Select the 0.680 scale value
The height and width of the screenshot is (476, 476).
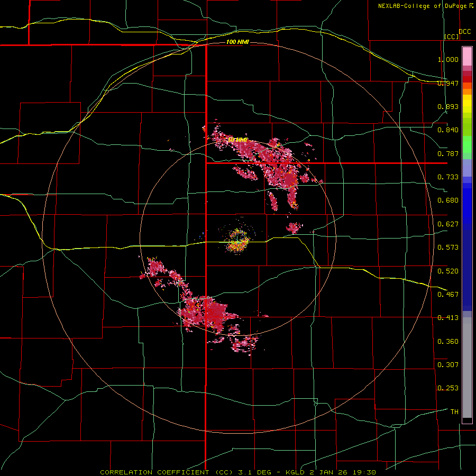click(448, 200)
